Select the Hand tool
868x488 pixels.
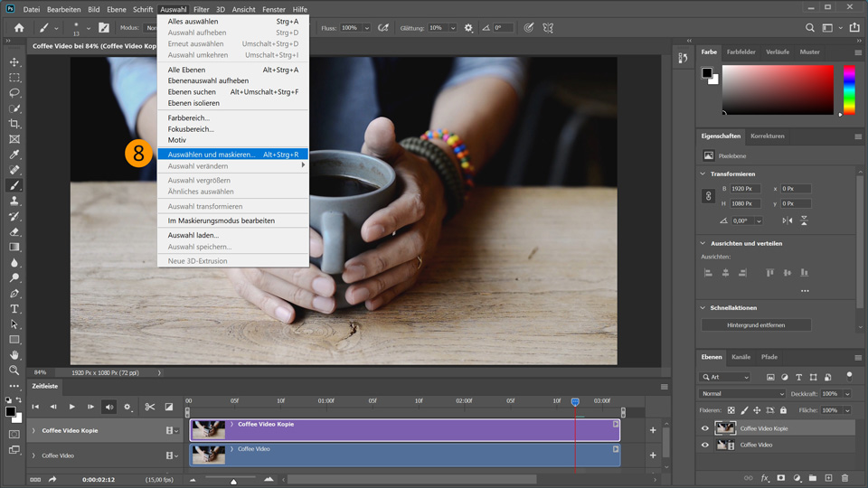click(x=14, y=355)
